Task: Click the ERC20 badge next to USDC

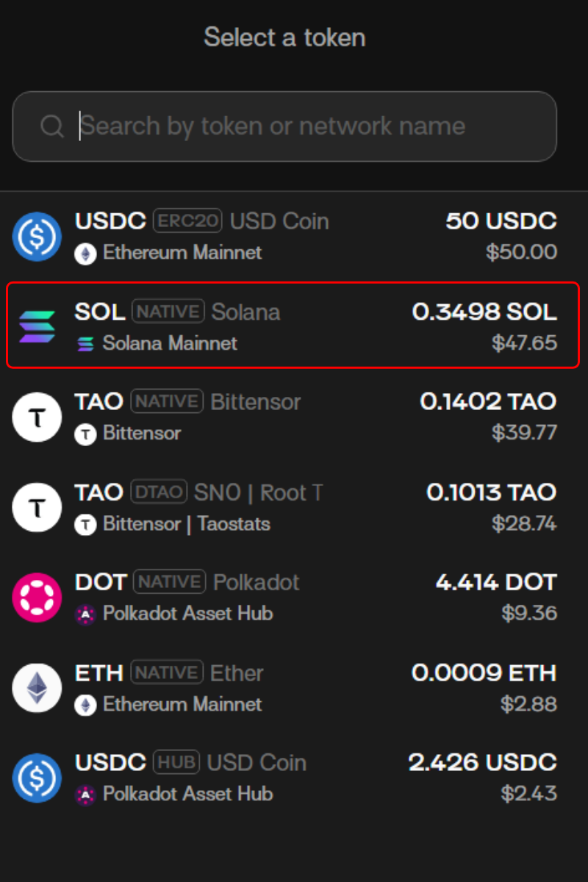Action: [187, 220]
